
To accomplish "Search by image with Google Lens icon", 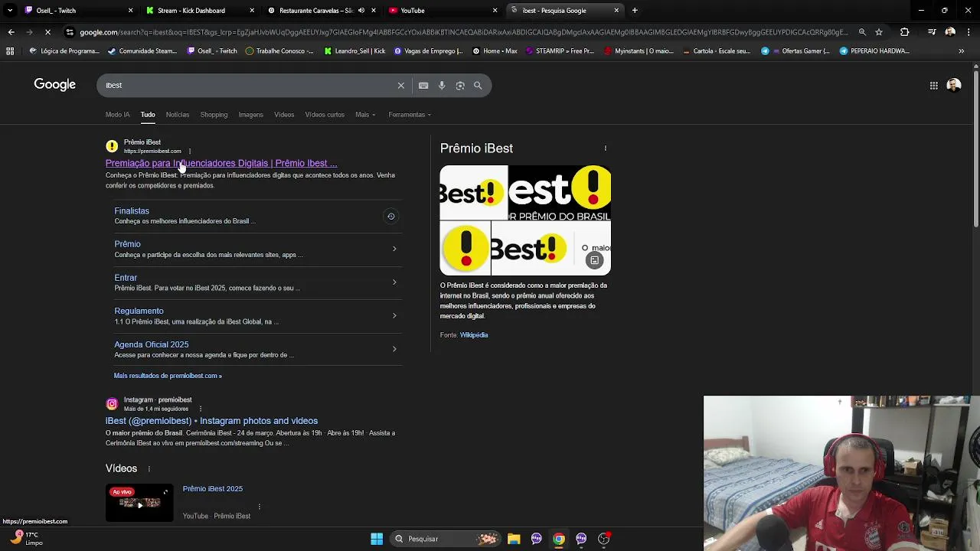I will click(460, 86).
